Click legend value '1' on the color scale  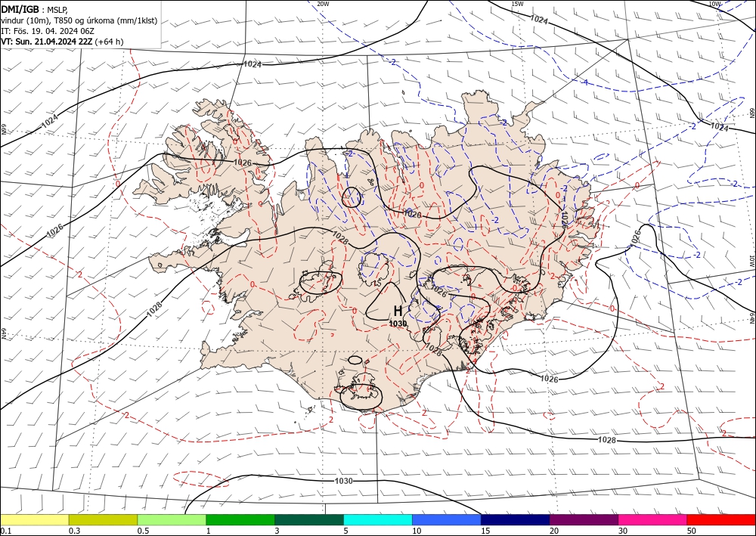pyautogui.click(x=209, y=531)
